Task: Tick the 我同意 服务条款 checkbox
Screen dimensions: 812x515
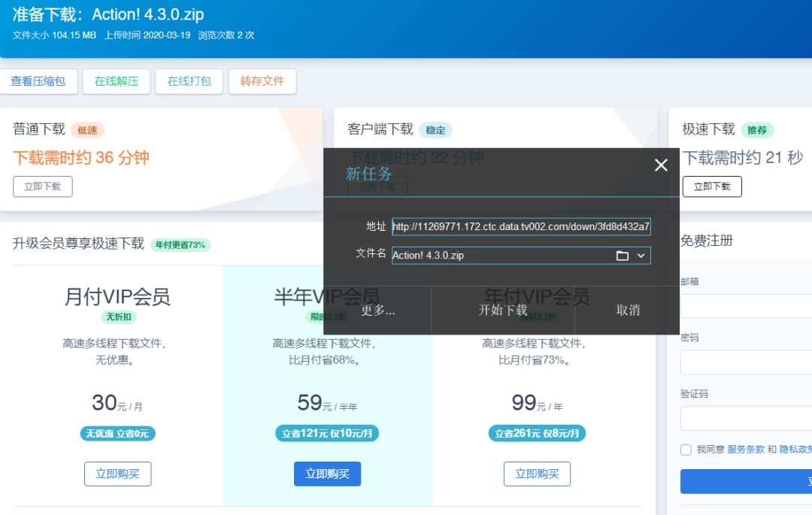Action: [686, 450]
